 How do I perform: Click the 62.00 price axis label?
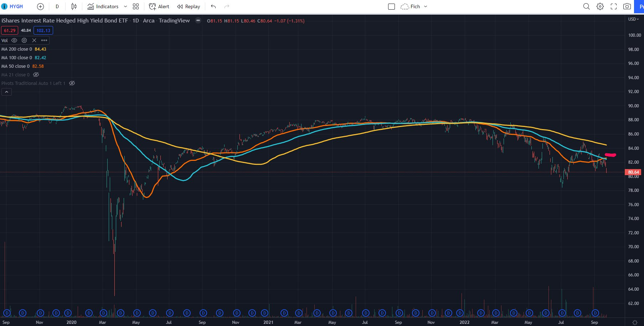633,304
